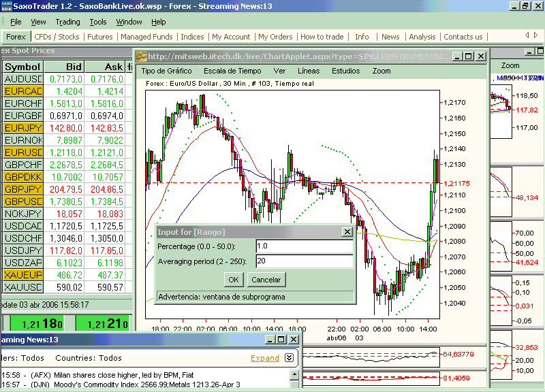Screen dimensions: 545x392
Task: Maximize the Streaming News panel
Action: 281,339
